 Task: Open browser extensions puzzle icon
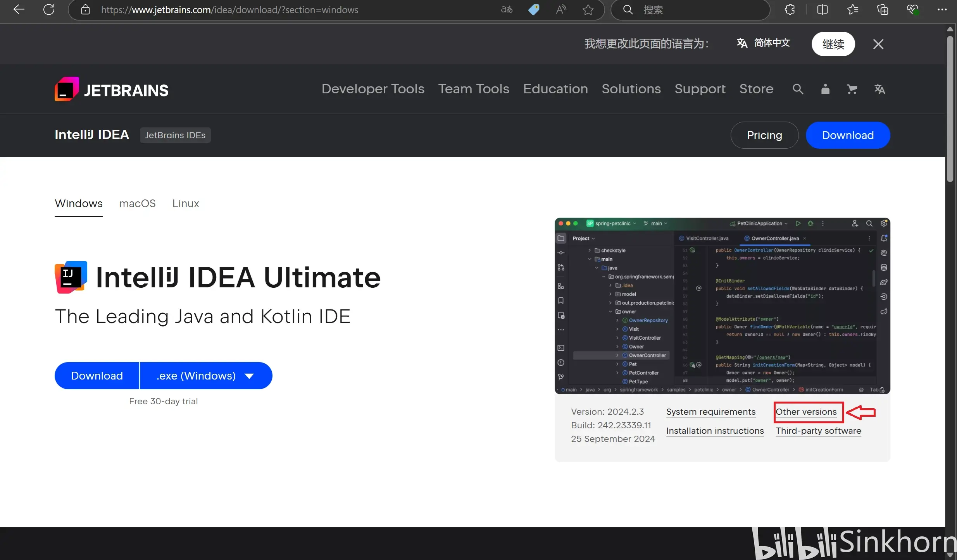790,10
